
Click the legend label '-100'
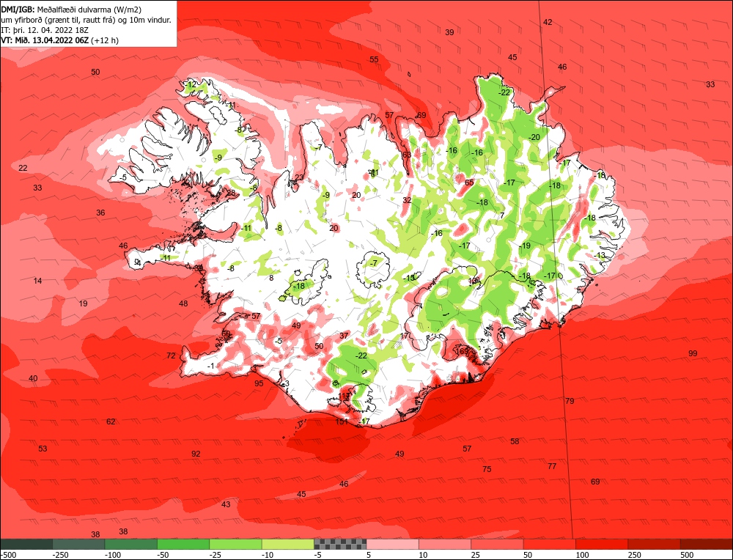pos(114,555)
